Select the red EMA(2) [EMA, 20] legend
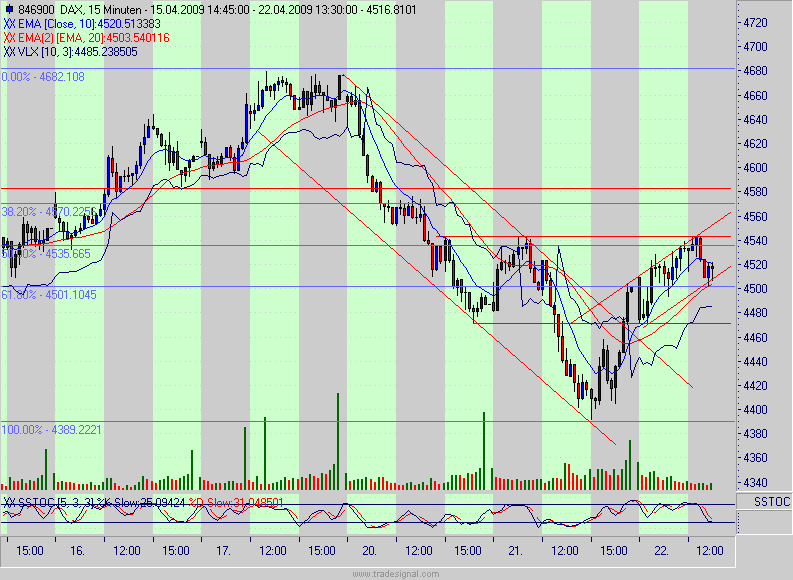 pyautogui.click(x=86, y=38)
